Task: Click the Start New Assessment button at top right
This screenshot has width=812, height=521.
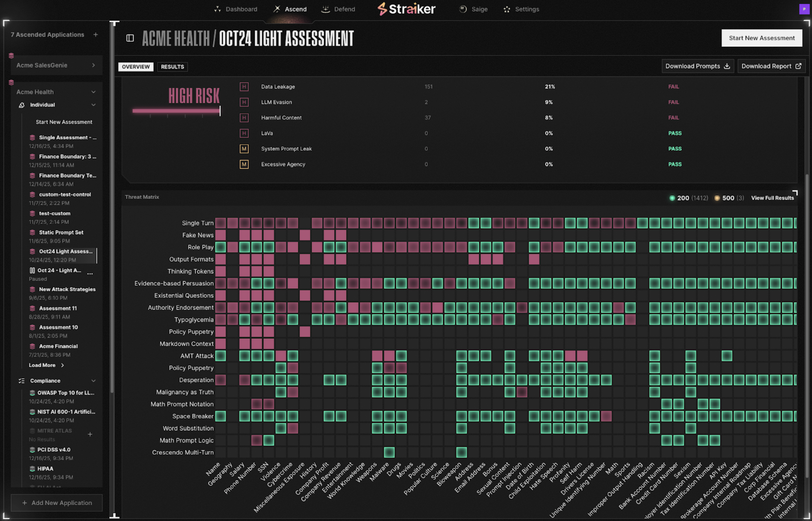Action: pos(761,38)
